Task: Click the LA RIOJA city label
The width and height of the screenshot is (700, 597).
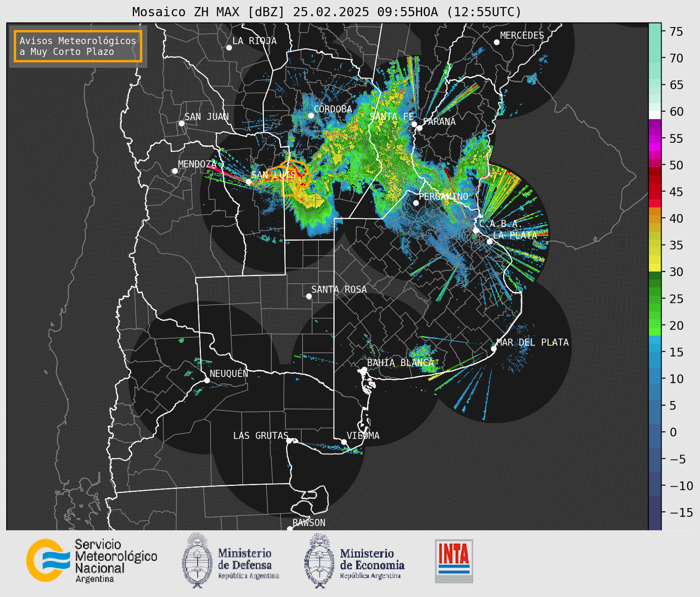Action: point(254,41)
